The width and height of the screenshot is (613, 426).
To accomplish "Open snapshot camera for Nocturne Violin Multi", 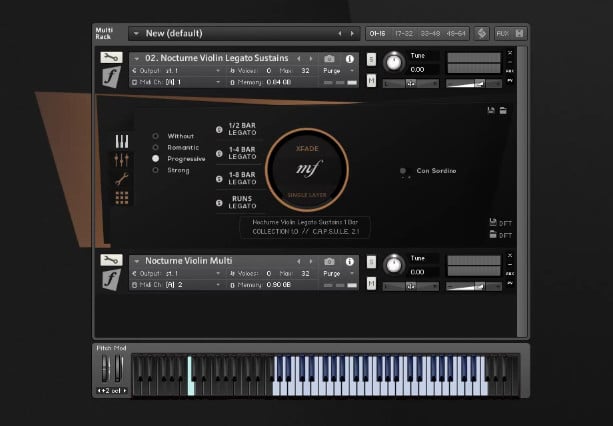I will point(329,261).
